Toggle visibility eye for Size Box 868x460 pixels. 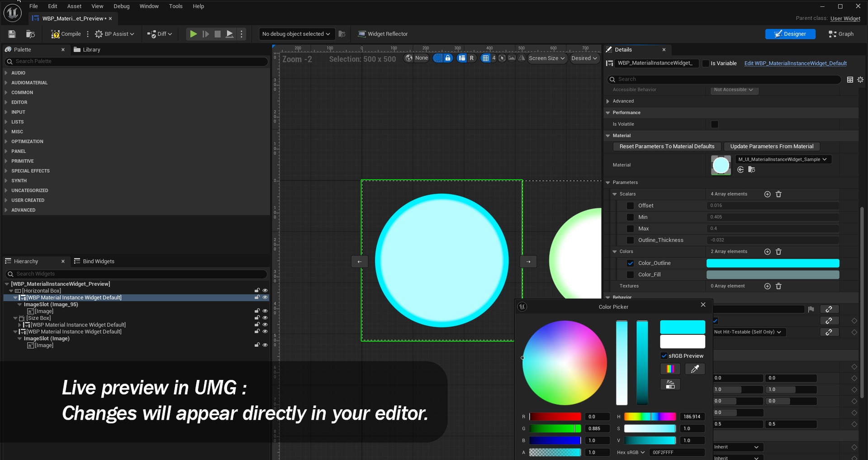265,318
